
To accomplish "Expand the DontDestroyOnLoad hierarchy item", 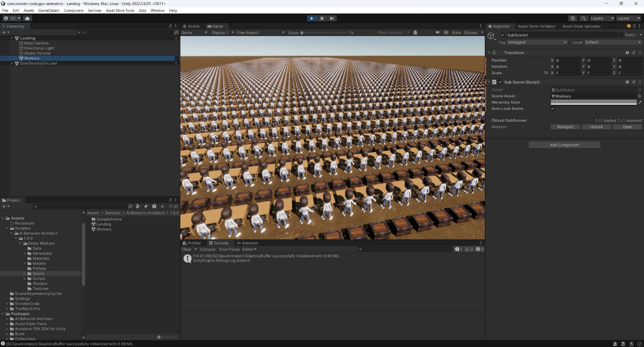I will [x=12, y=63].
